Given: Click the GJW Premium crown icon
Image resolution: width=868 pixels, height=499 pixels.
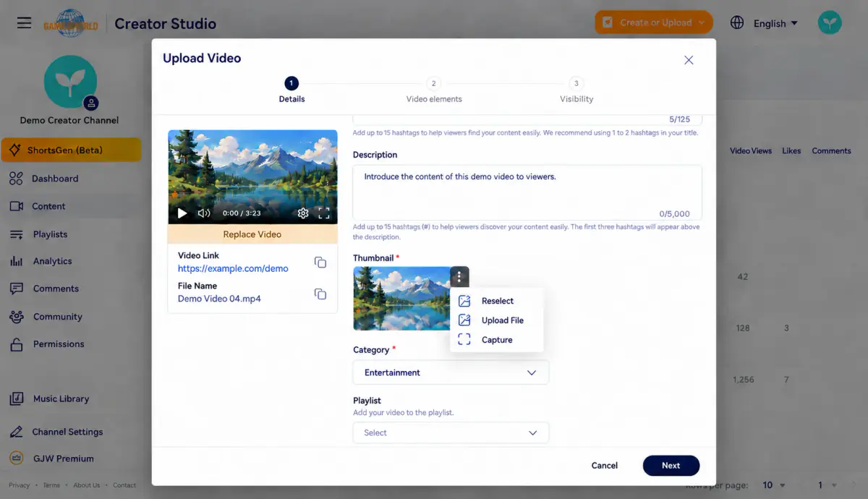Looking at the screenshot, I should pos(17,459).
